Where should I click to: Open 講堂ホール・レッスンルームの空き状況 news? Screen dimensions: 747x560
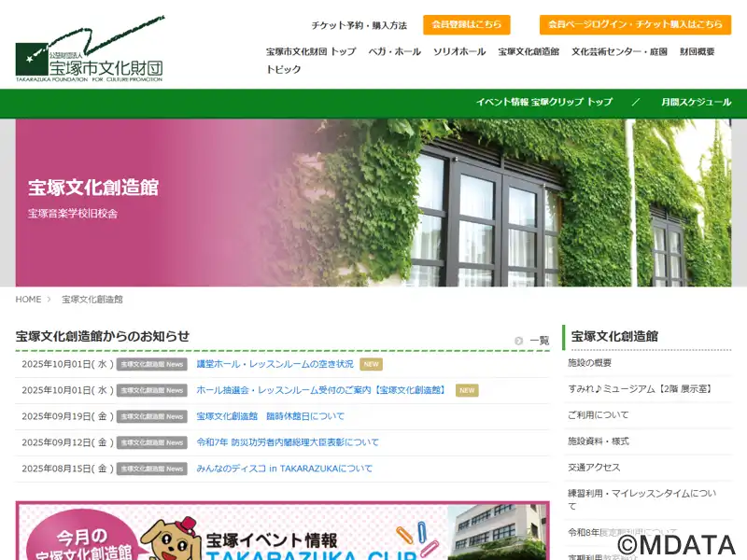275,364
